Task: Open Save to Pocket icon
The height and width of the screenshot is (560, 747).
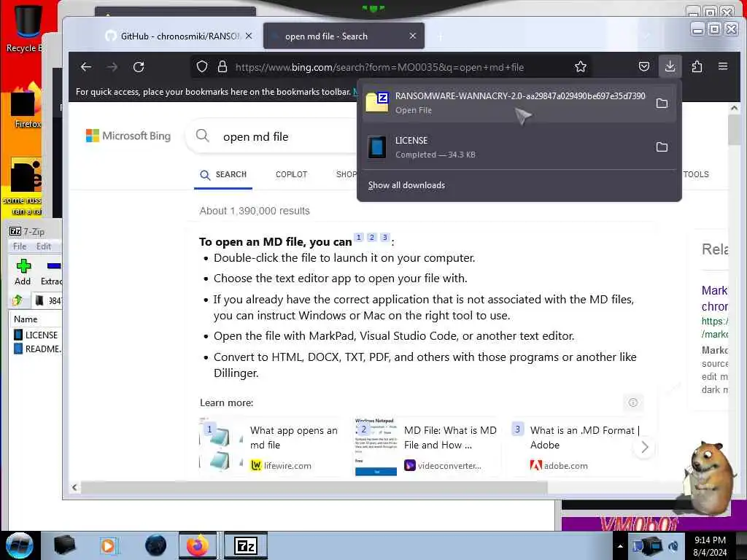Action: 643,66
